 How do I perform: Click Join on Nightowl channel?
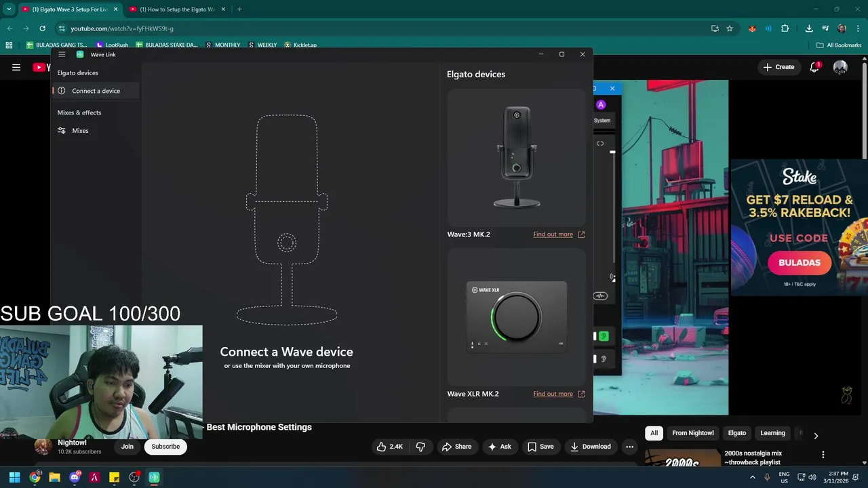point(127,447)
